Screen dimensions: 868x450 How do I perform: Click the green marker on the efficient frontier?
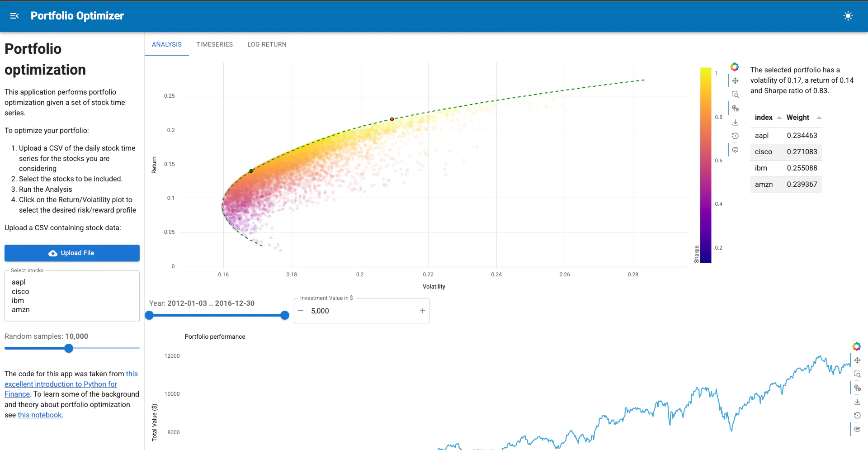tap(251, 171)
